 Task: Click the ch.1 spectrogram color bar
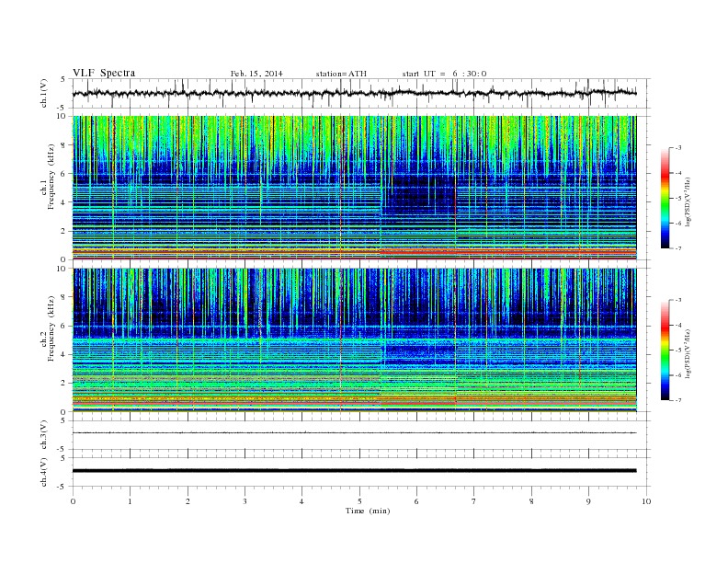click(x=665, y=199)
